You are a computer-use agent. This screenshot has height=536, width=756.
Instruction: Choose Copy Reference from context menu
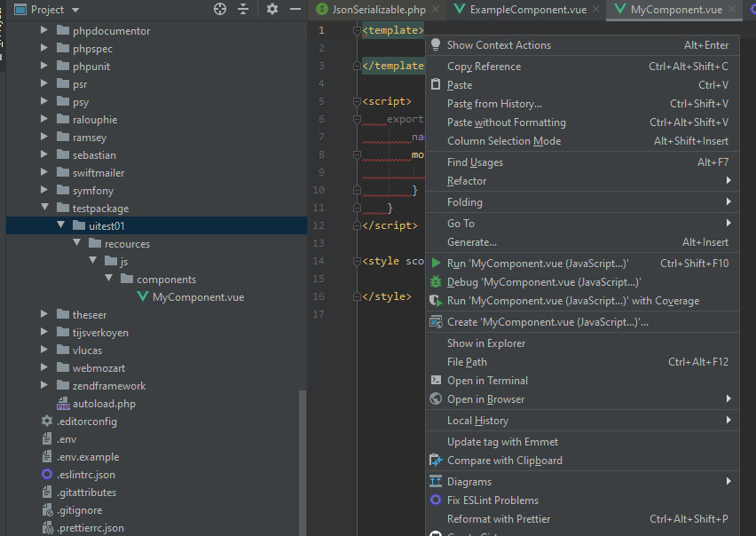(x=582, y=66)
